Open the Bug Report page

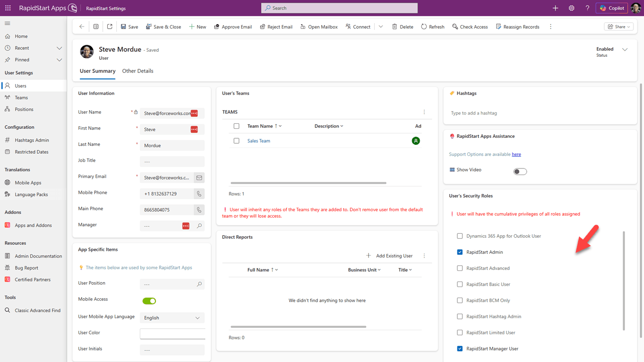pyautogui.click(x=24, y=267)
